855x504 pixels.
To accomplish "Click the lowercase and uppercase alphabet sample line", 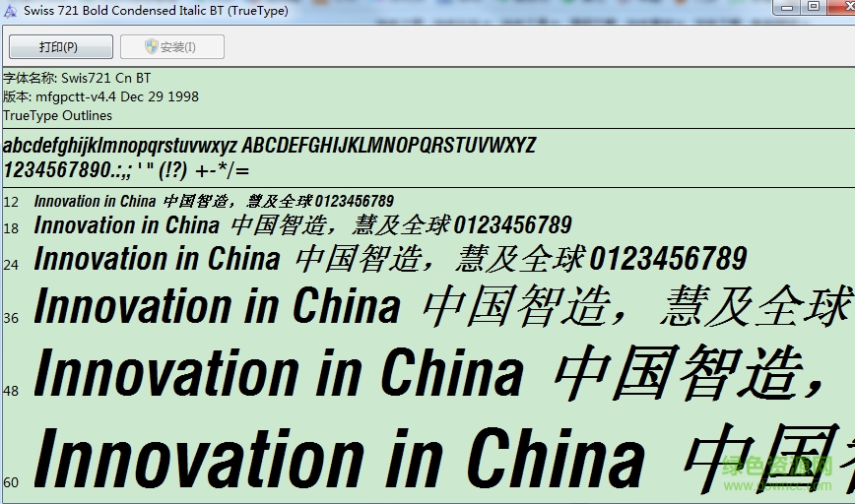I will (269, 146).
